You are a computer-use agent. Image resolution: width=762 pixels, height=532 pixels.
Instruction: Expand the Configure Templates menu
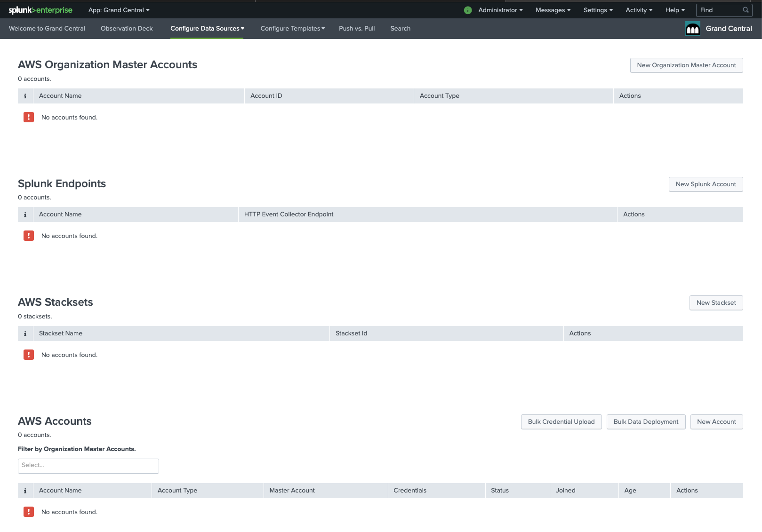[x=293, y=29]
